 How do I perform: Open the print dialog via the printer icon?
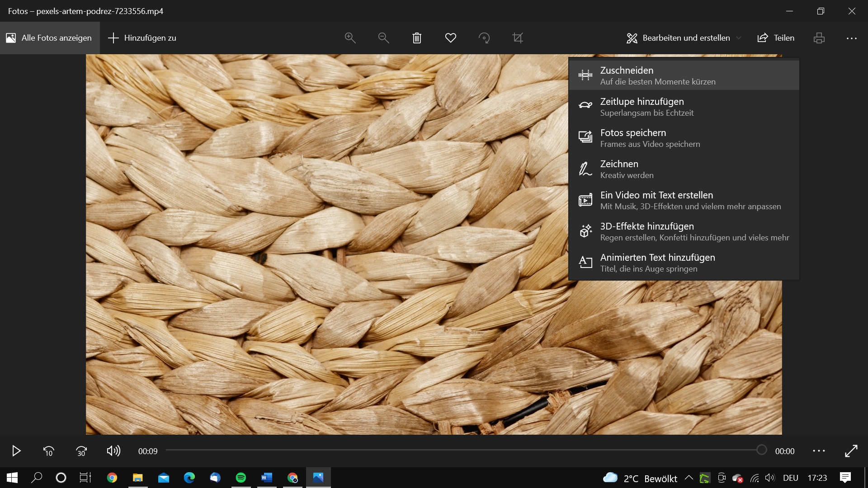[818, 38]
